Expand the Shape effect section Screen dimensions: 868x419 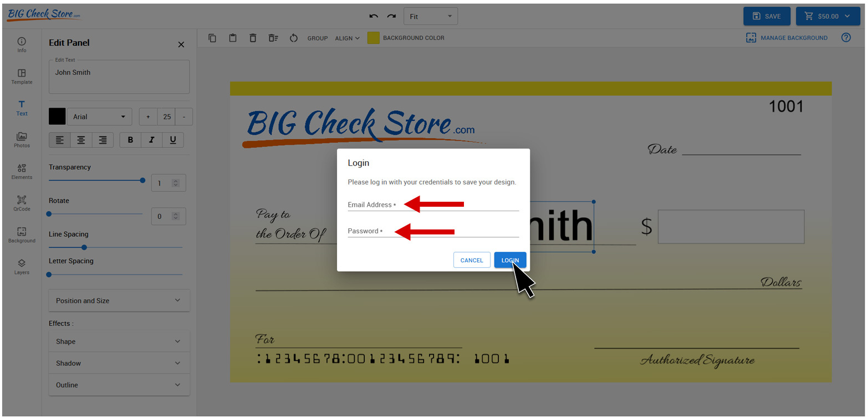tap(119, 341)
